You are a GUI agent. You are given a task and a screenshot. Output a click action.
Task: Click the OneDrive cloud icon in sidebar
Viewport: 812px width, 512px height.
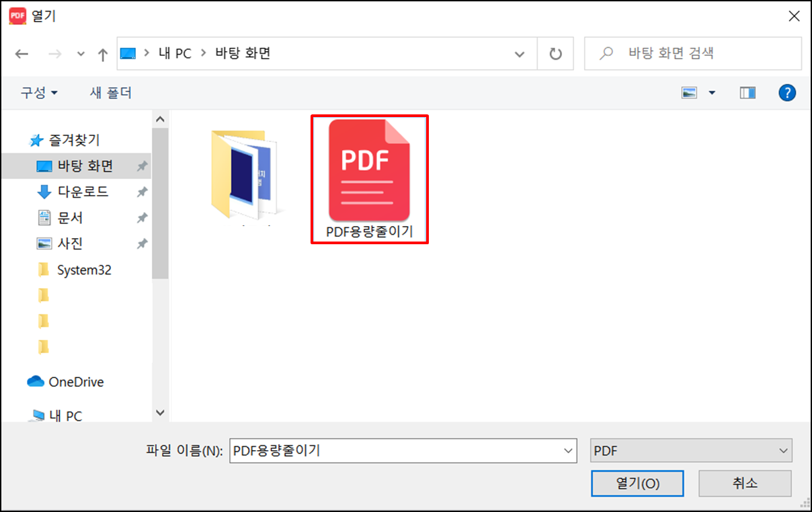pos(37,381)
